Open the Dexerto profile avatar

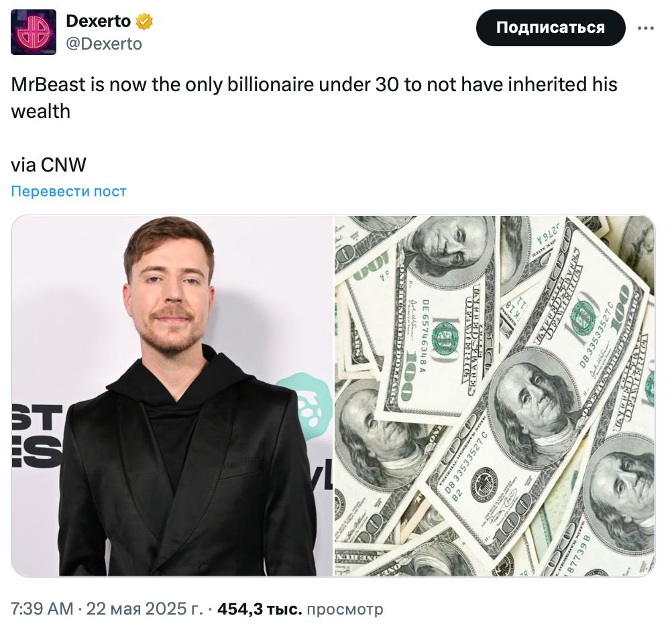pyautogui.click(x=34, y=32)
